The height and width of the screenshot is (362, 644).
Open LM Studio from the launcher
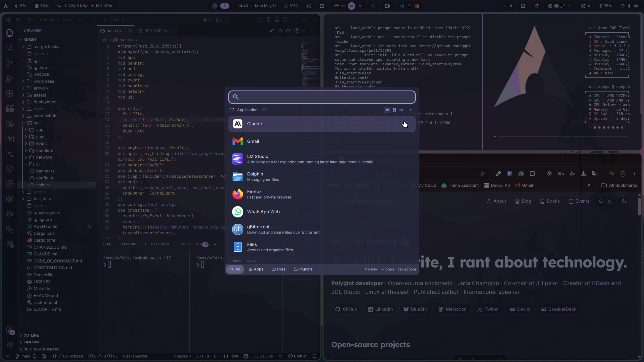(322, 159)
